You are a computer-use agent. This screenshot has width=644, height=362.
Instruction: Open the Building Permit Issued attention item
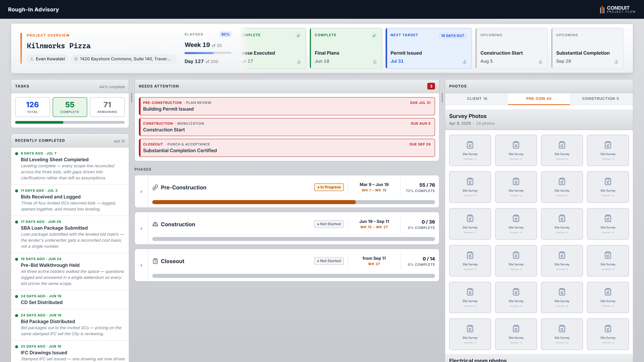(287, 106)
